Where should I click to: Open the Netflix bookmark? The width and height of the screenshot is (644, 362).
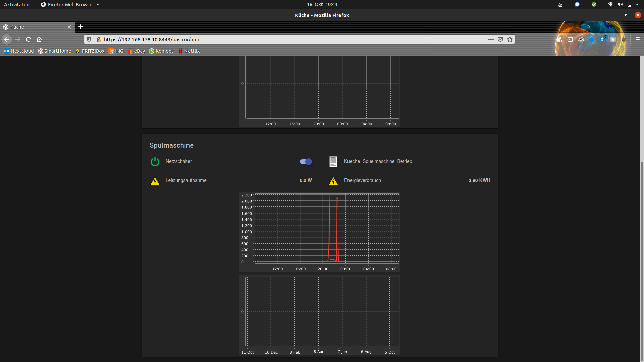189,51
